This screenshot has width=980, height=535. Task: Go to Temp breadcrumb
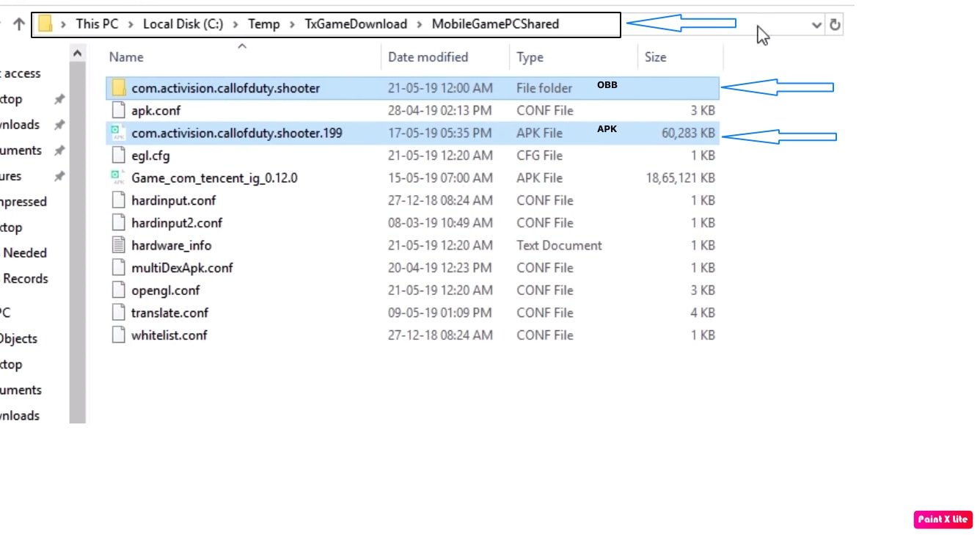263,24
